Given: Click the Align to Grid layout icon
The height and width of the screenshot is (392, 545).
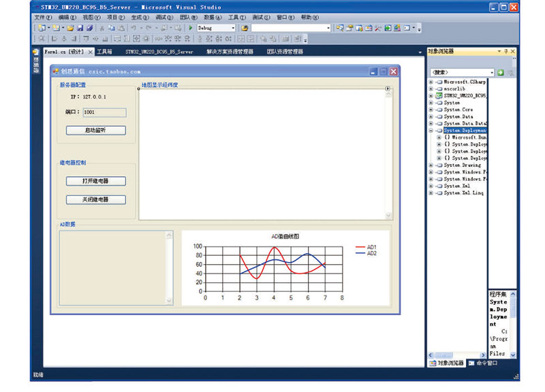Looking at the screenshot, I should (x=42, y=39).
